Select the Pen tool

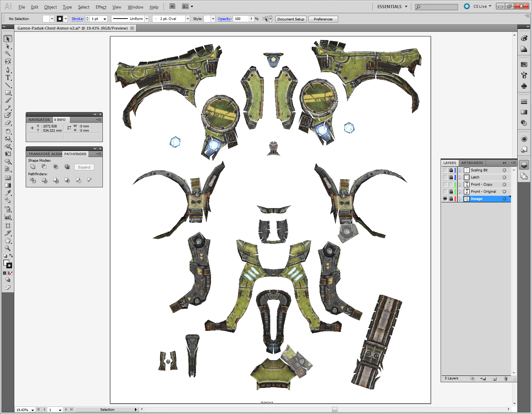(7, 70)
